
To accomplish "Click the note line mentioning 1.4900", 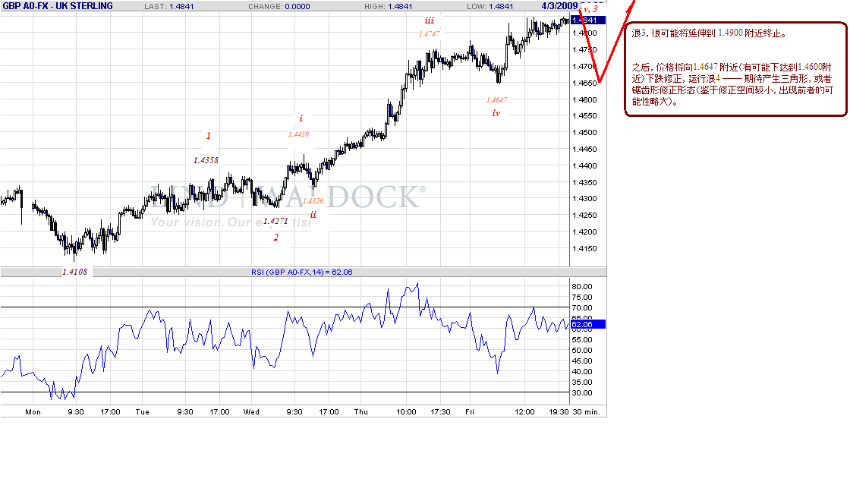I will pyautogui.click(x=709, y=33).
